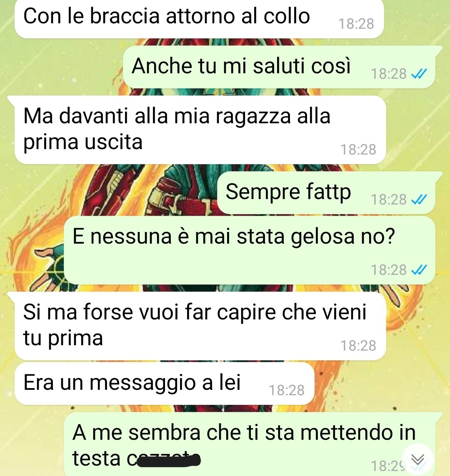450x476 pixels.
Task: Click the 18:28 time on 'tu prima' message
Action: pyautogui.click(x=358, y=346)
